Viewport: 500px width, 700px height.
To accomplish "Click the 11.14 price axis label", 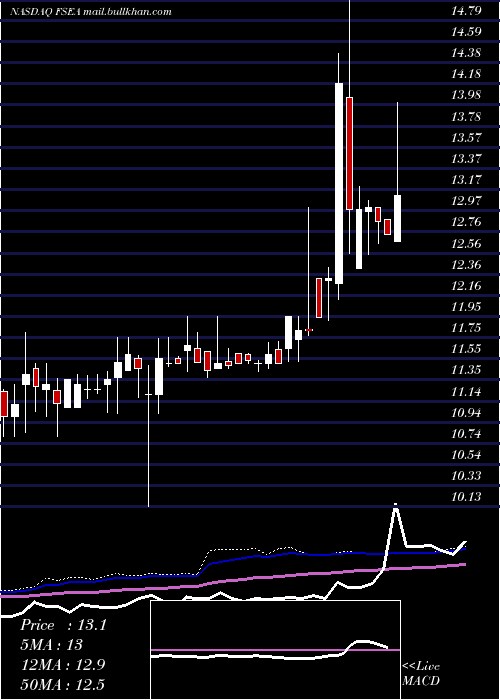I will tap(466, 392).
